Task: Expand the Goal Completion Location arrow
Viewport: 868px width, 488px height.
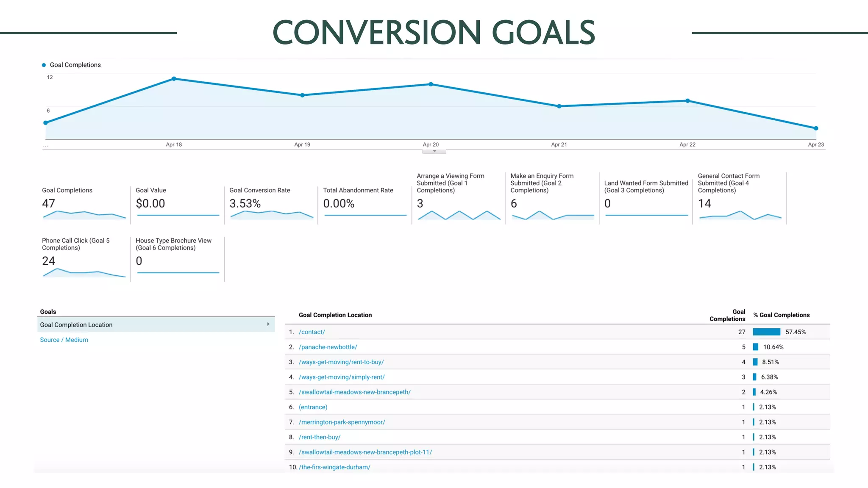Action: [x=268, y=324]
